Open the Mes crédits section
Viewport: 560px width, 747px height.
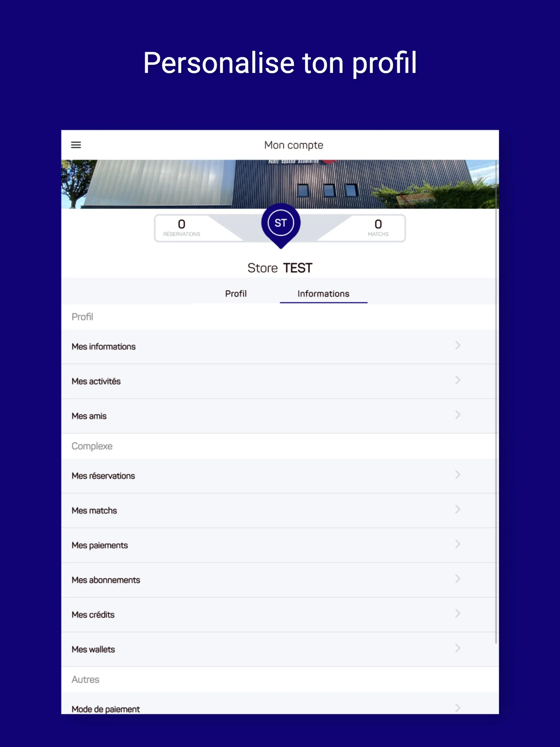tap(280, 615)
